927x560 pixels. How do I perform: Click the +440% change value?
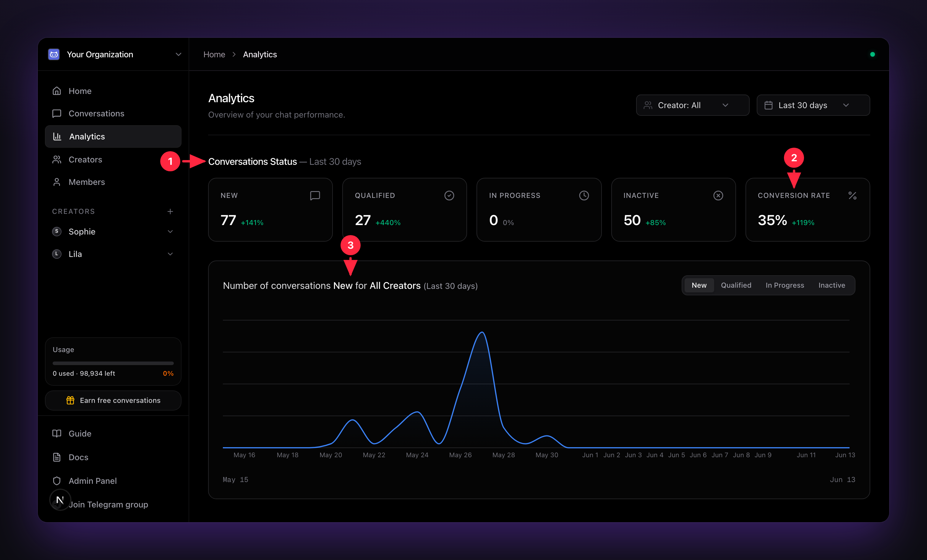coord(388,222)
